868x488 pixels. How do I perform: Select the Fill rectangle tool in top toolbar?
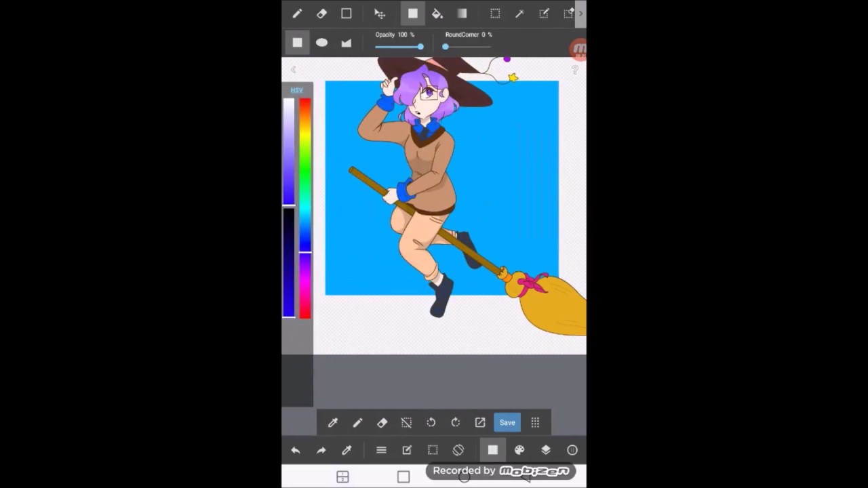[x=412, y=14]
